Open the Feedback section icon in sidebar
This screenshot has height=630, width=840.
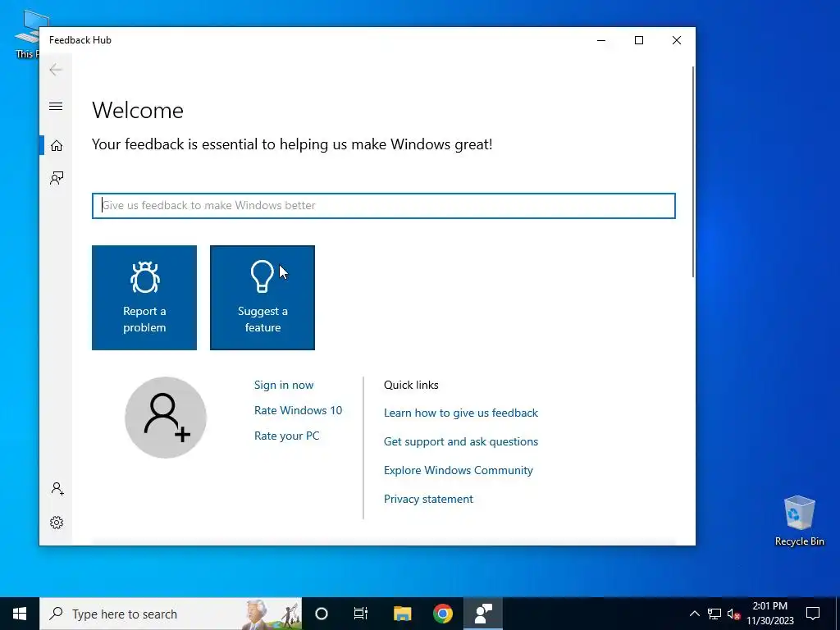[x=57, y=178]
